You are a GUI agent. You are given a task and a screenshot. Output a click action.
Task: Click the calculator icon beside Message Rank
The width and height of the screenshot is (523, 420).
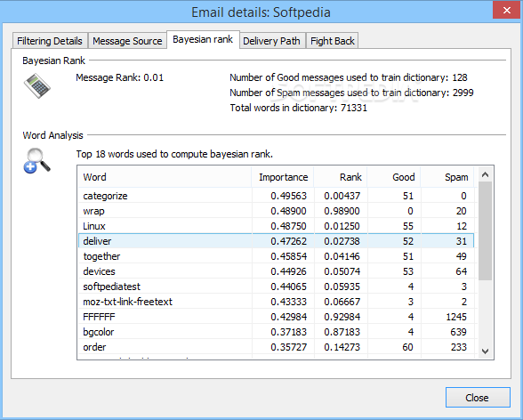37,86
